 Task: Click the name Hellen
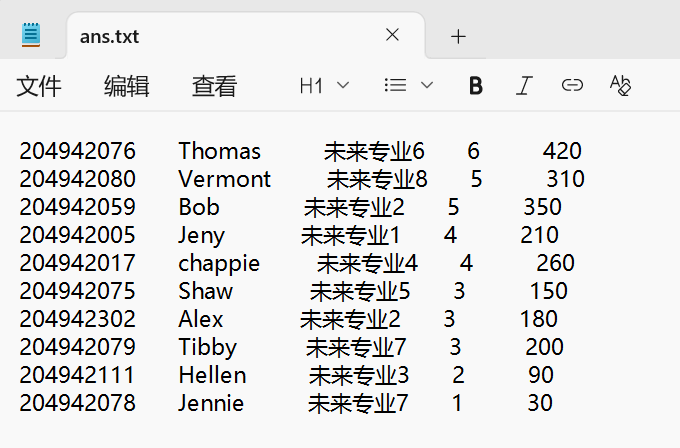click(212, 375)
